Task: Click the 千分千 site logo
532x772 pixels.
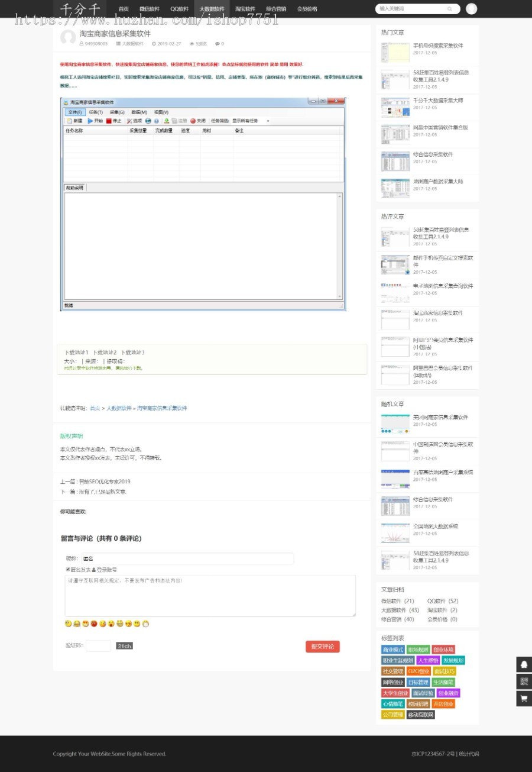Action: (x=80, y=9)
